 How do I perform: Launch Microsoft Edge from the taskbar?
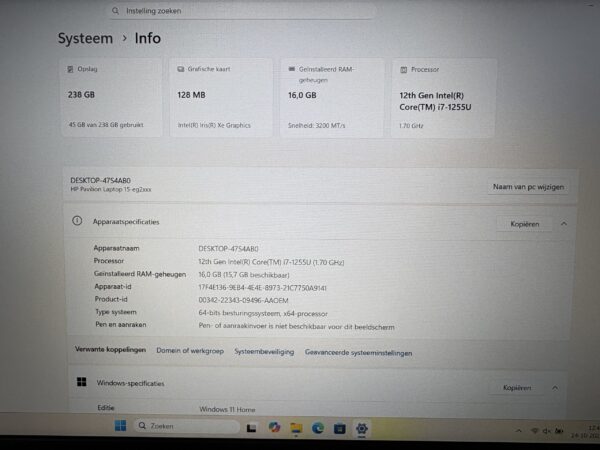coord(318,428)
